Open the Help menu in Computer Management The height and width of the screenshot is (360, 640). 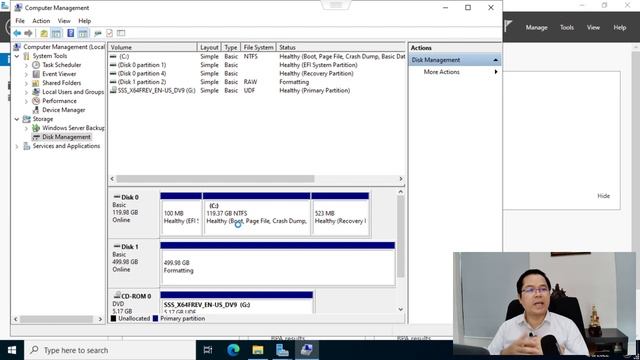point(84,21)
